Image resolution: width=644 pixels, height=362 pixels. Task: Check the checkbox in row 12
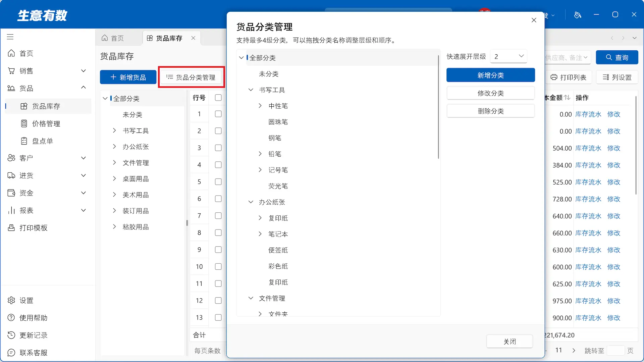click(x=218, y=301)
